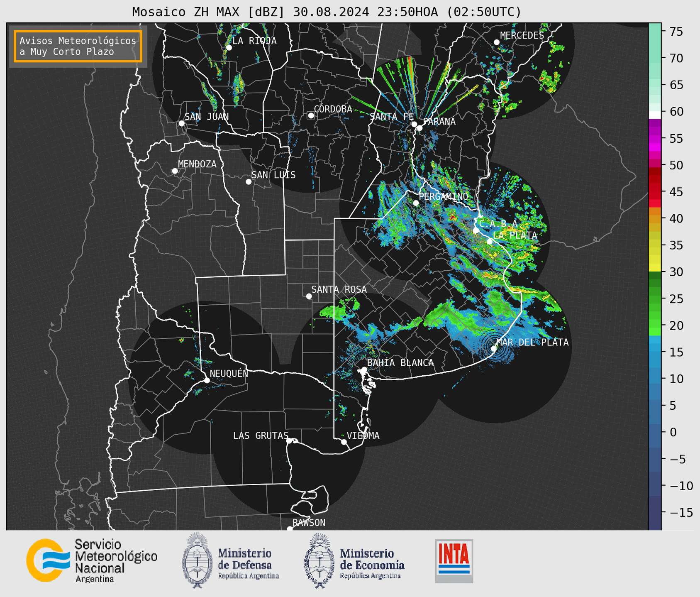Click the CORDOBA city marker dot
The image size is (700, 597).
(x=311, y=115)
